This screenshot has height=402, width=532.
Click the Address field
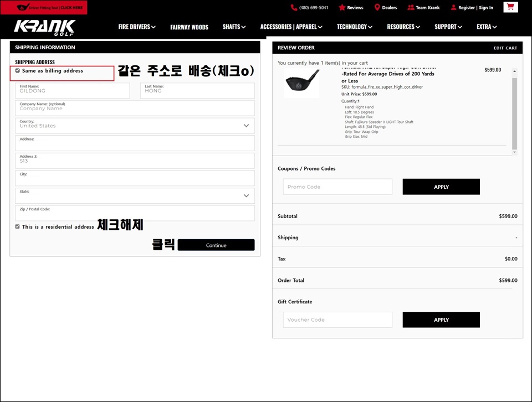pyautogui.click(x=135, y=143)
